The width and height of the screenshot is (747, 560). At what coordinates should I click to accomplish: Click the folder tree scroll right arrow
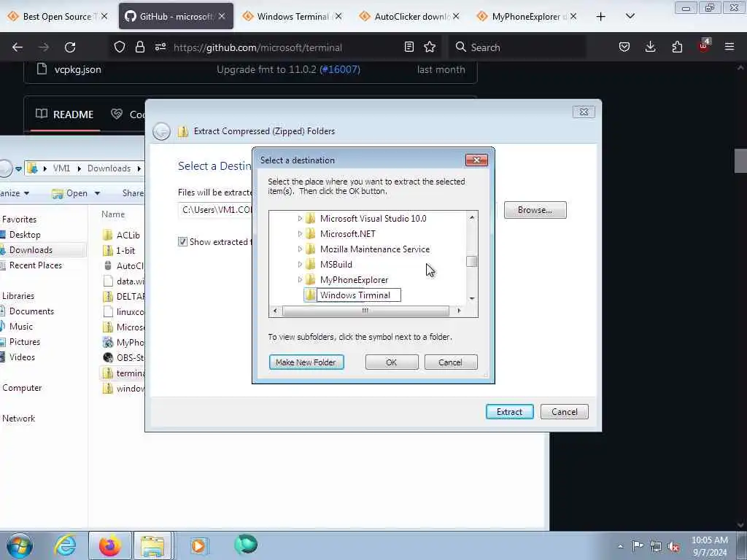pyautogui.click(x=459, y=311)
